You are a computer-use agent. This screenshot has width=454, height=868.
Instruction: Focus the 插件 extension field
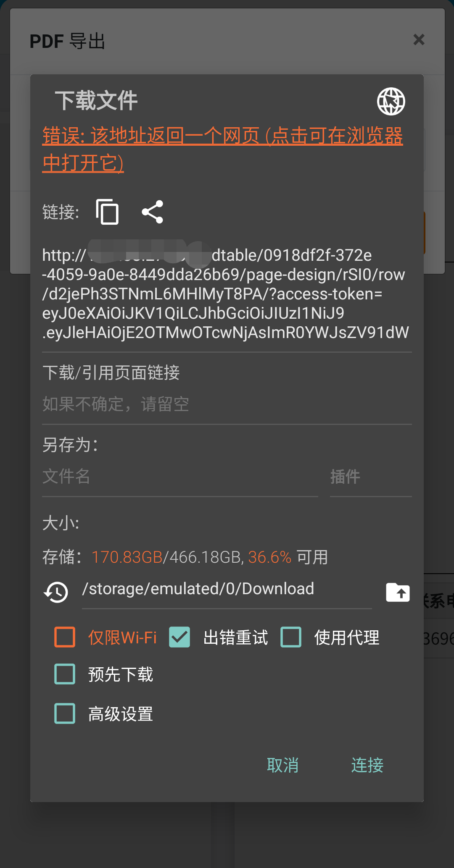[x=371, y=477]
